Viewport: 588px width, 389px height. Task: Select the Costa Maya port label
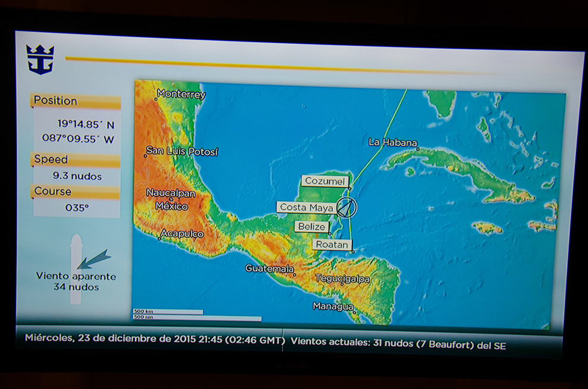[x=306, y=207]
